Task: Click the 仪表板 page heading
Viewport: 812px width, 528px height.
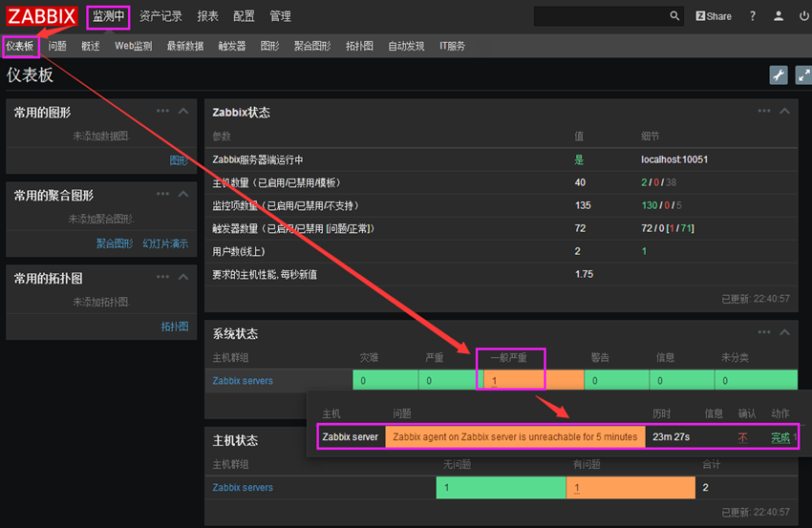Action: [x=30, y=75]
